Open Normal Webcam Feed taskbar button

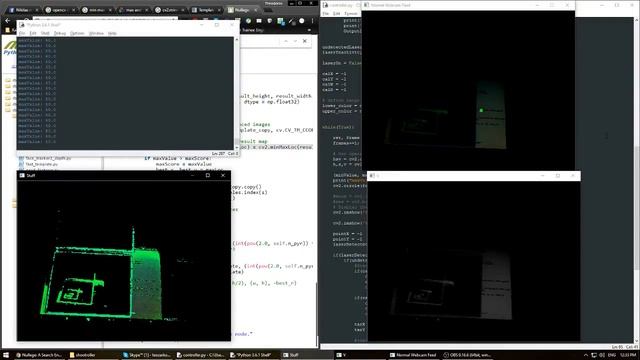413,355
